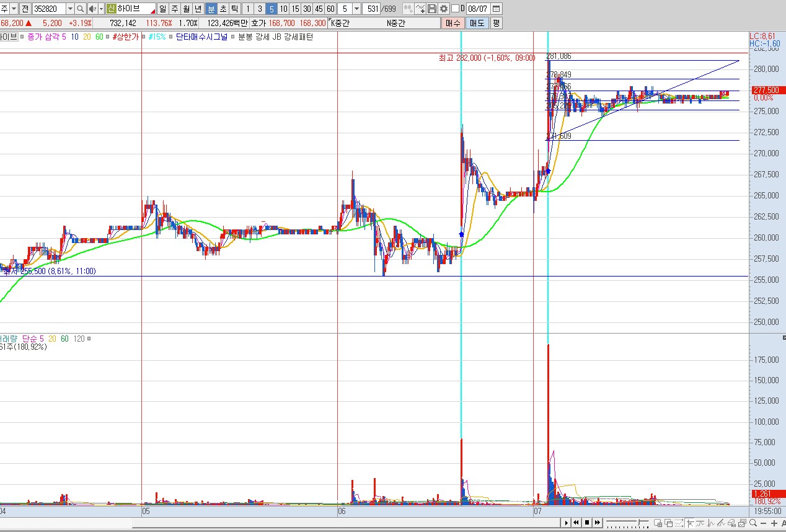Click the #상한가 indicator label
Image resolution: width=786 pixels, height=532 pixels.
coord(126,37)
